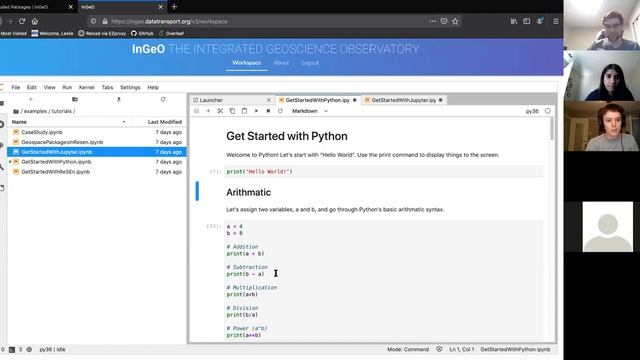Select GetStartedWithReSEn.ipynb in the file list
Screen dimensions: 640x360
(x=97, y=172)
